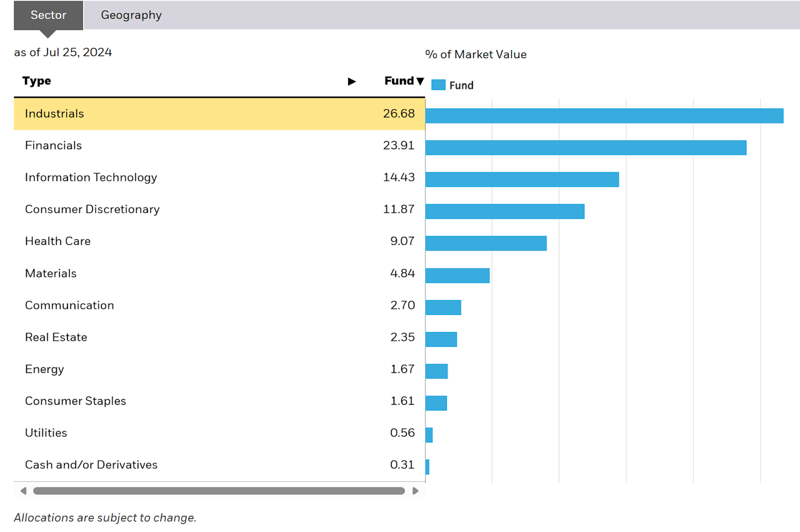Image resolution: width=800 pixels, height=532 pixels.
Task: Click the 2.35 Real Estate value
Action: pyautogui.click(x=402, y=337)
